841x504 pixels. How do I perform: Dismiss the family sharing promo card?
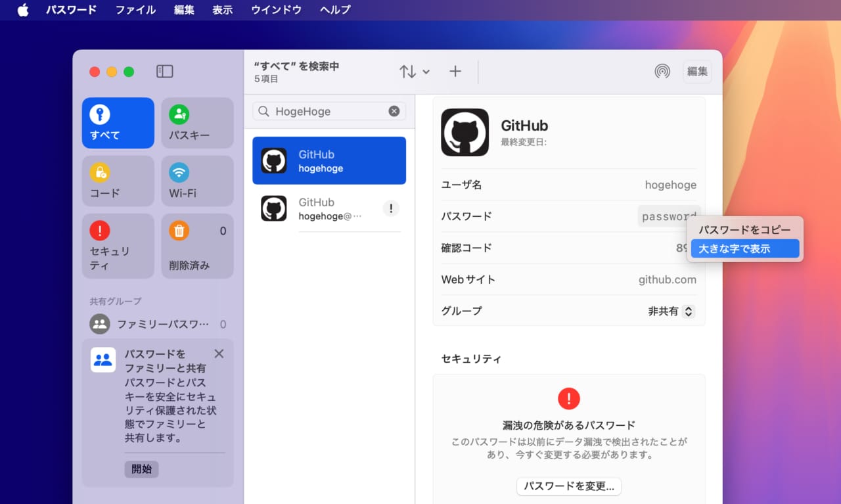219,354
